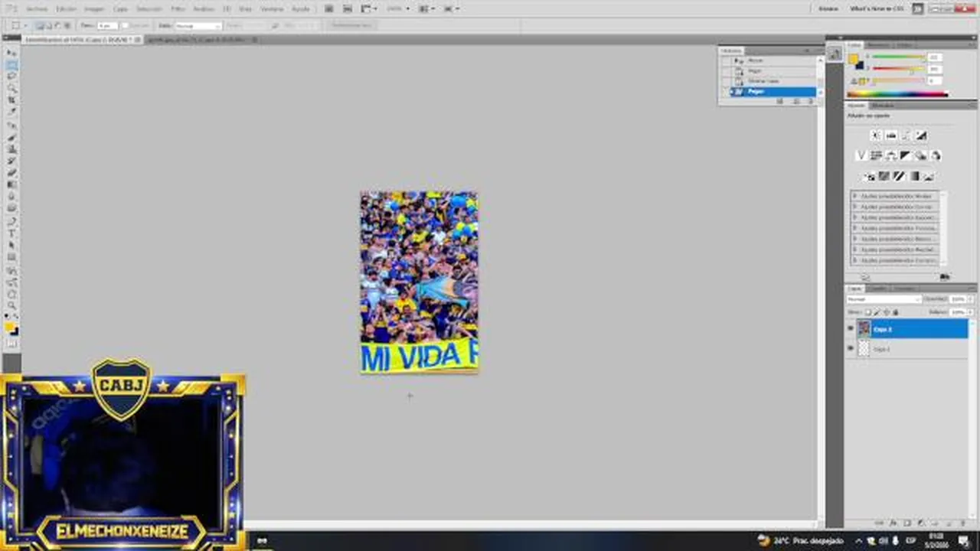Viewport: 980px width, 551px height.
Task: Open the Archivo menu
Action: [x=36, y=8]
